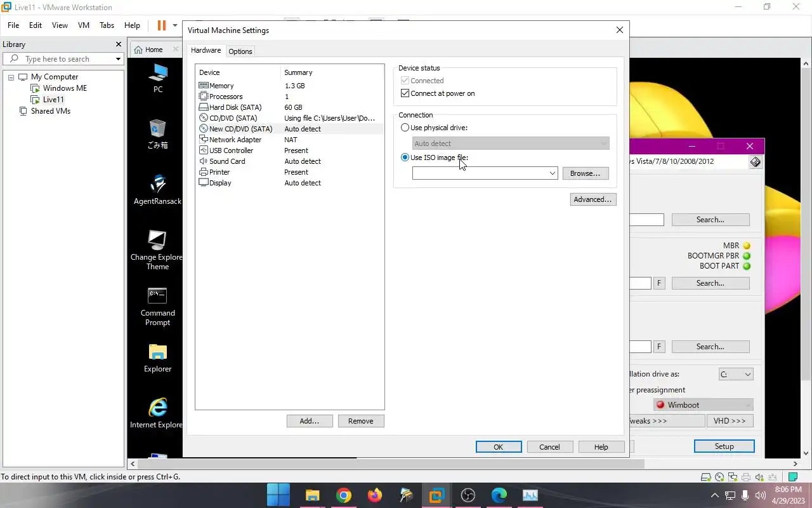The image size is (812, 508).
Task: Select the New CD/DVD (SATA) row
Action: pyautogui.click(x=290, y=129)
